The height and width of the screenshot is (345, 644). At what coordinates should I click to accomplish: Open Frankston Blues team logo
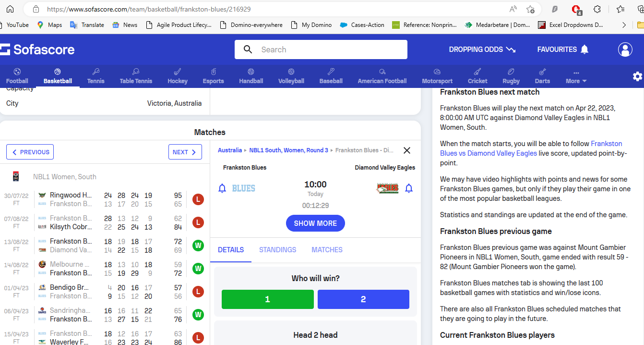click(244, 188)
